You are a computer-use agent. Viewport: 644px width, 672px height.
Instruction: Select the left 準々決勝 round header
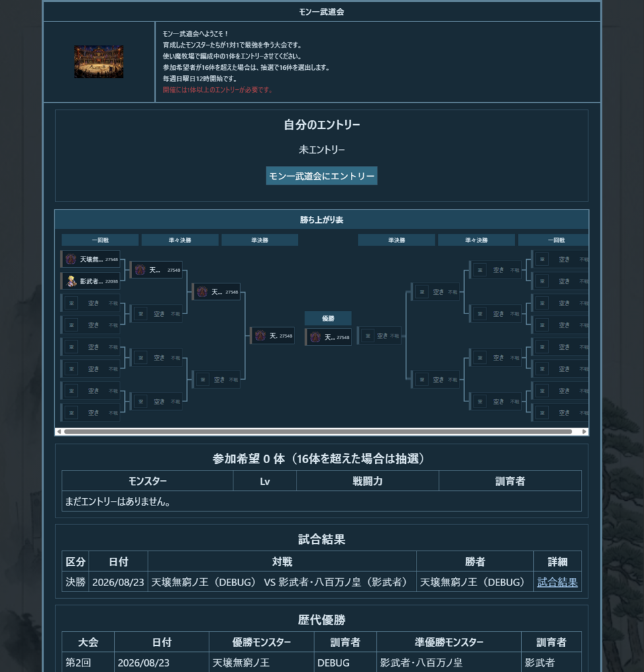pos(180,240)
